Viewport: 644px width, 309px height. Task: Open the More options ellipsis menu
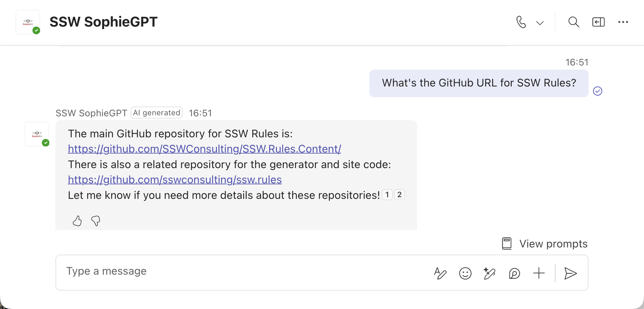(x=623, y=22)
